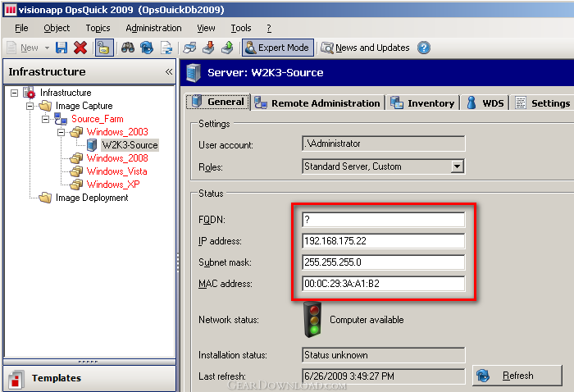
Task: Click the Windows_2008 folder icon
Action: click(76, 158)
